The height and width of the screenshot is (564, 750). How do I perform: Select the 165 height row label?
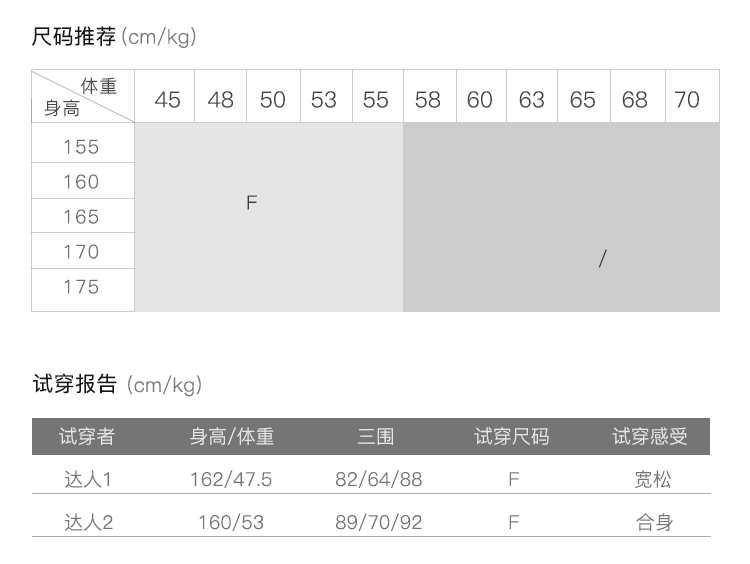click(x=82, y=217)
